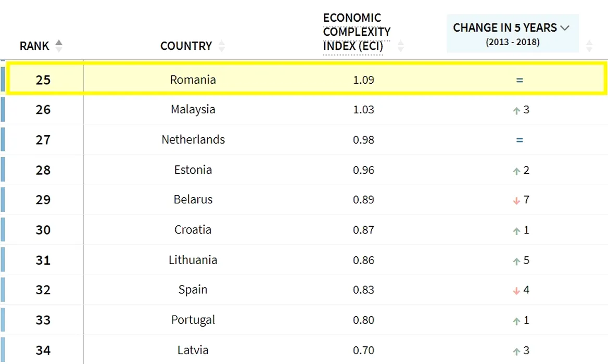Click the blue color bar beside rank 34
608x364 pixels.
pyautogui.click(x=3, y=350)
